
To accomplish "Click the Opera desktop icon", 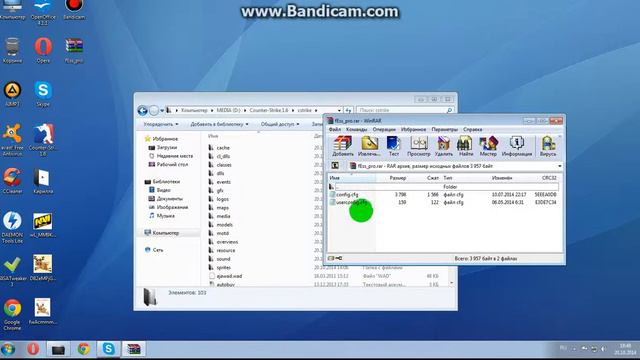I will click(43, 50).
